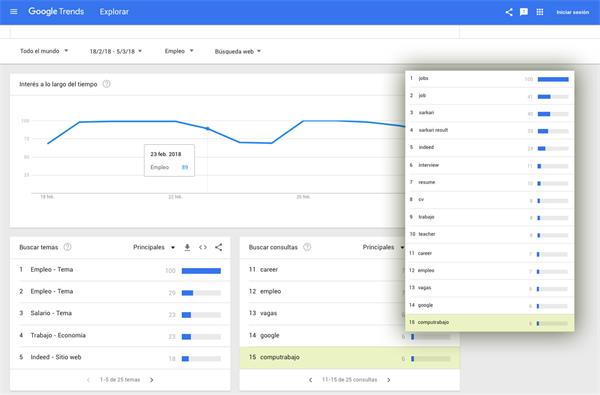The height and width of the screenshot is (395, 600).
Task: Go to previous page of temas
Action: coord(88,380)
